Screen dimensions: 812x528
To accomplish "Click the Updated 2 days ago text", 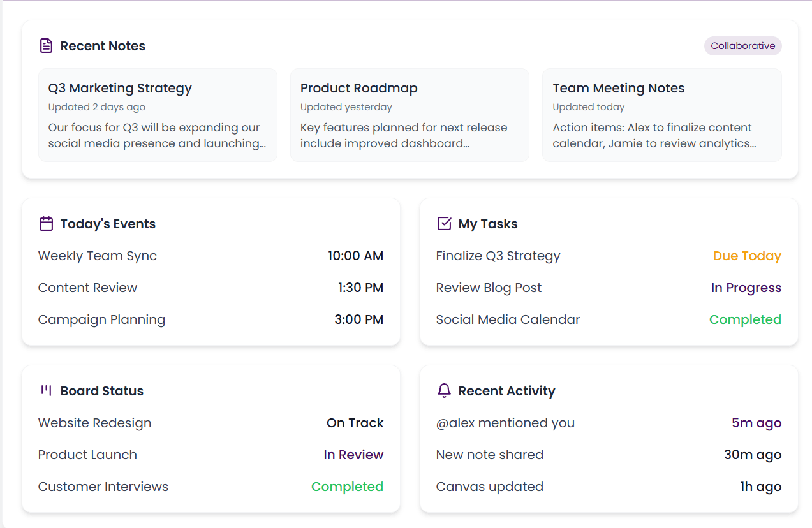I will point(97,107).
